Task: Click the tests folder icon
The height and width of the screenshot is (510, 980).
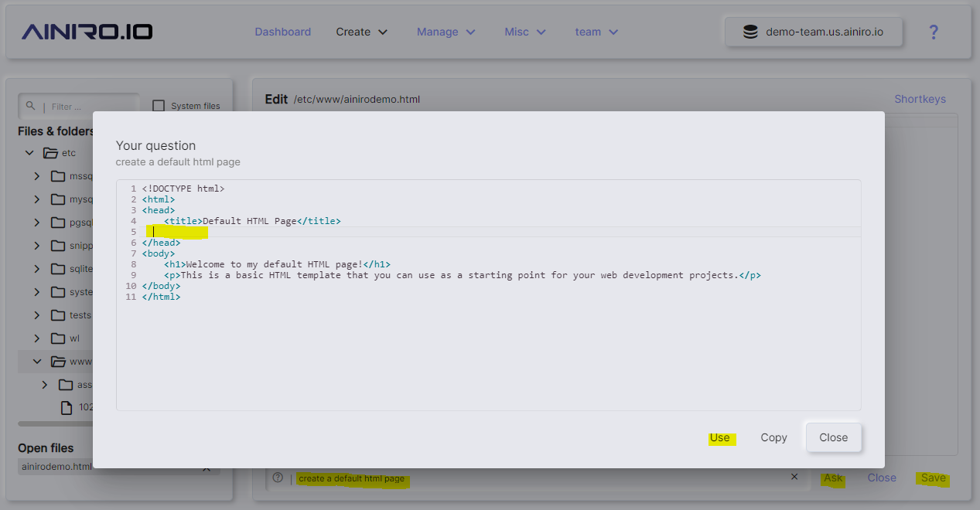Action: (x=58, y=315)
